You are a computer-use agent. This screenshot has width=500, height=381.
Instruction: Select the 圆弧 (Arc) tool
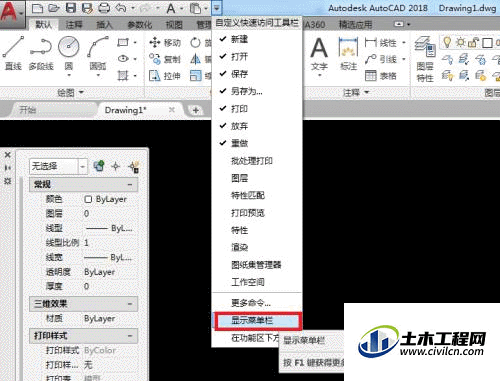coord(98,53)
